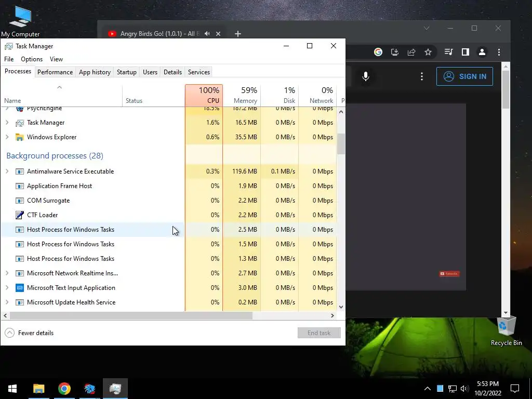The height and width of the screenshot is (399, 532).
Task: Open Chrome from the taskbar
Action: (64, 389)
